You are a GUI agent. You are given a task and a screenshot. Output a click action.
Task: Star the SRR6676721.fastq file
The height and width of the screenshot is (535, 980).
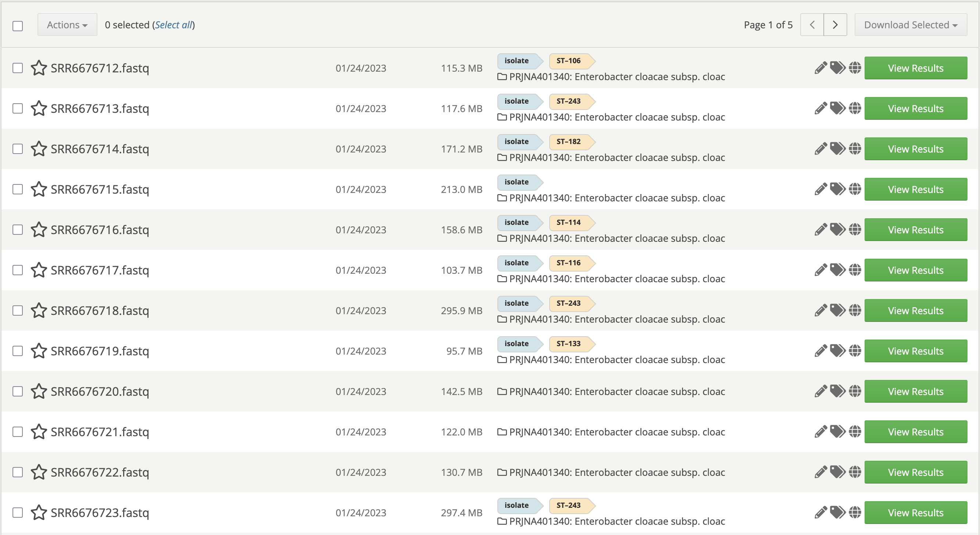tap(39, 432)
